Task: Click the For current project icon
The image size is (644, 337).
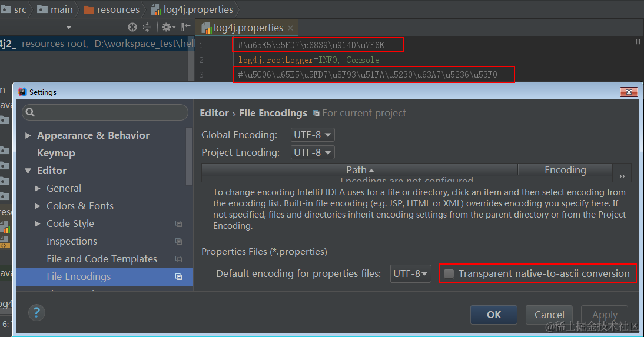Action: pyautogui.click(x=316, y=114)
